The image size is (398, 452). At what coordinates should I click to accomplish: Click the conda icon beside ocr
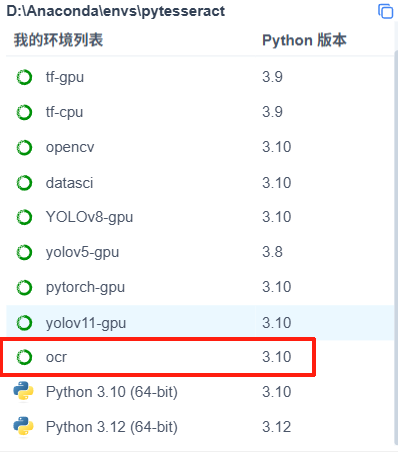(24, 357)
